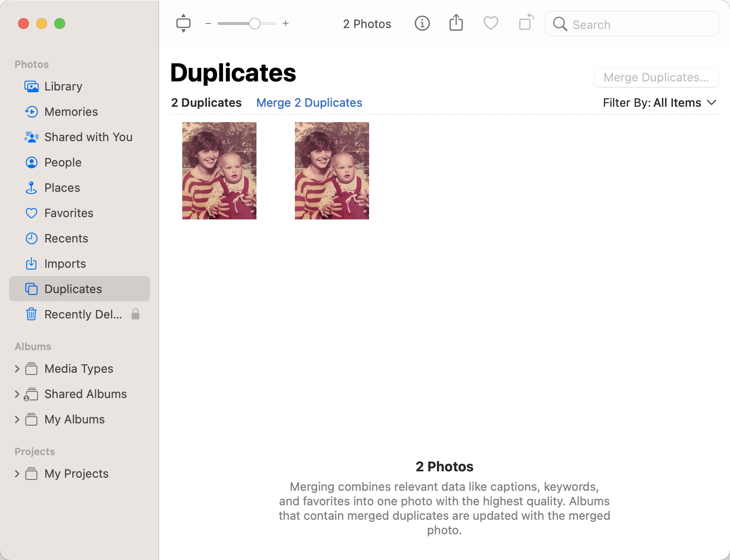
Task: Click the Merge Duplicates button
Action: point(656,77)
